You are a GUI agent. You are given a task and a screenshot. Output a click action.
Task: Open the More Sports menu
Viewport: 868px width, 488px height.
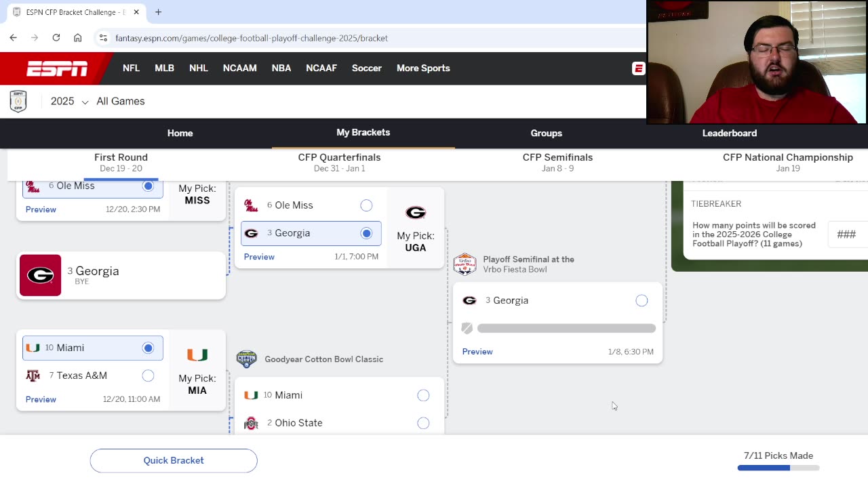point(423,68)
